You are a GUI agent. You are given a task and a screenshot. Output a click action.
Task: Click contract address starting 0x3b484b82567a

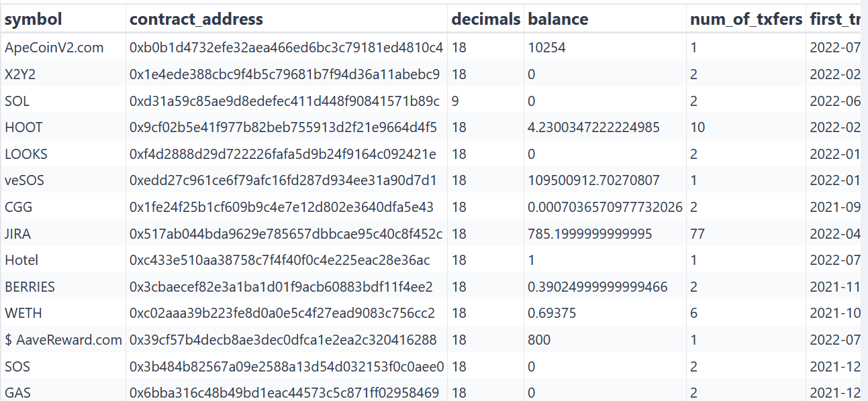point(287,367)
